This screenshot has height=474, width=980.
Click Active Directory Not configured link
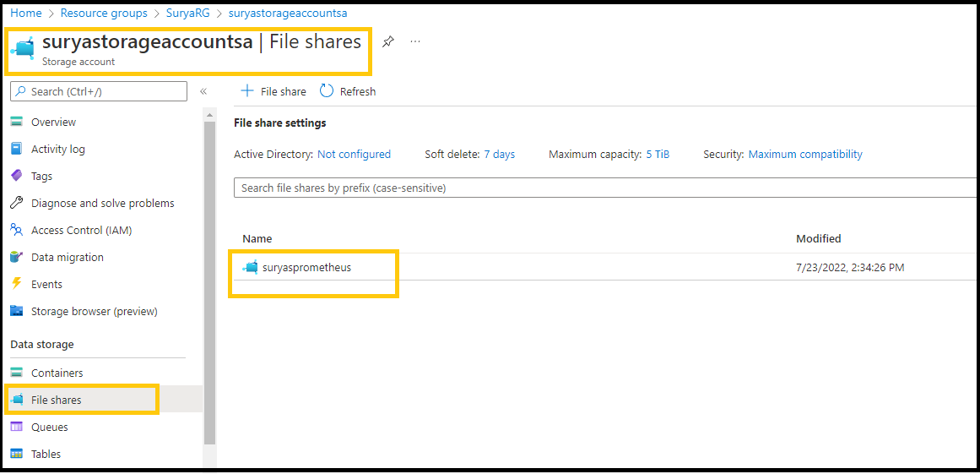tap(354, 154)
